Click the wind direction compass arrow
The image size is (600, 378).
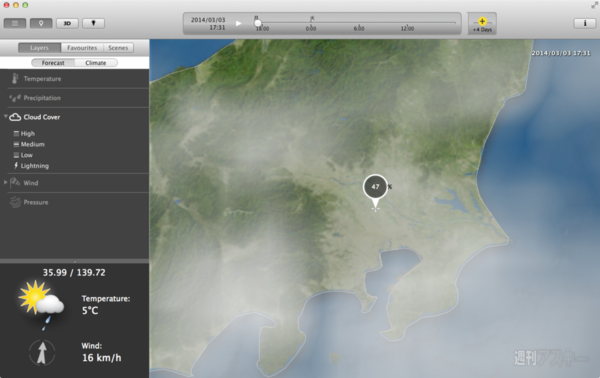(x=42, y=353)
